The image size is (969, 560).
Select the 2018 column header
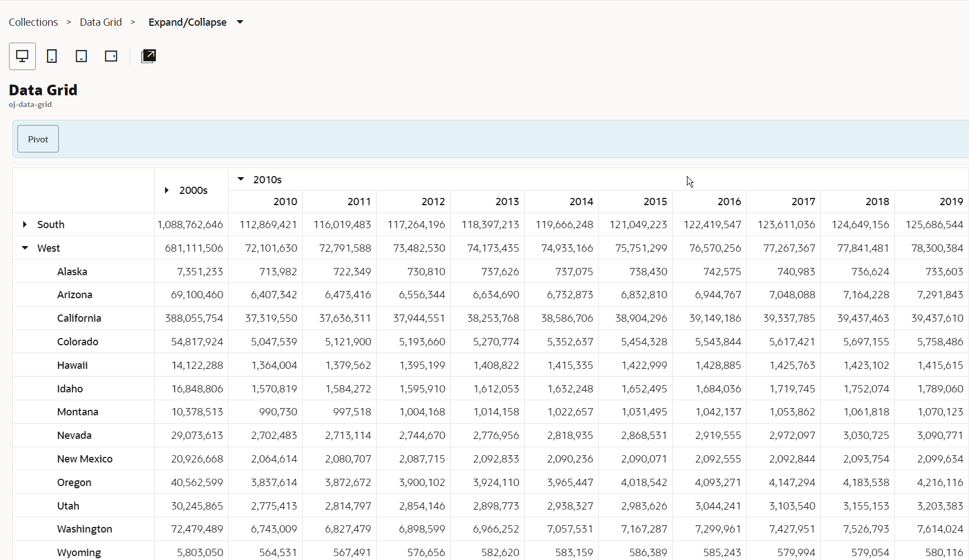point(858,201)
